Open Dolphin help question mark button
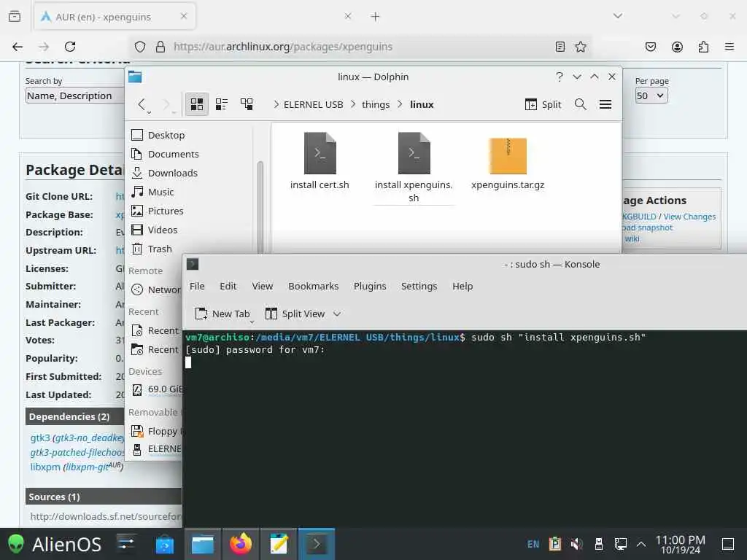This screenshot has width=747, height=560. pyautogui.click(x=560, y=77)
